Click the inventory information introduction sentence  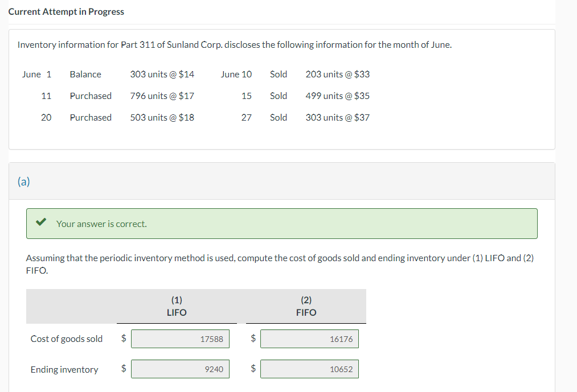pyautogui.click(x=235, y=45)
